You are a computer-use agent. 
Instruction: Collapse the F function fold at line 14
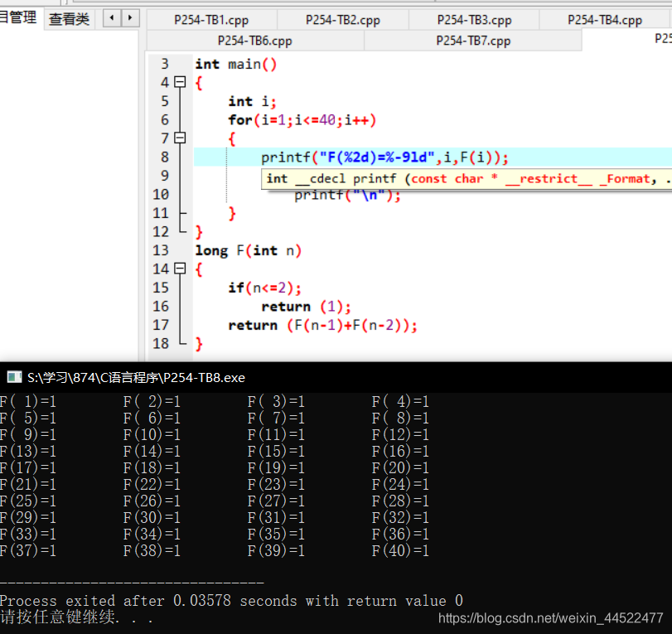[x=181, y=269]
